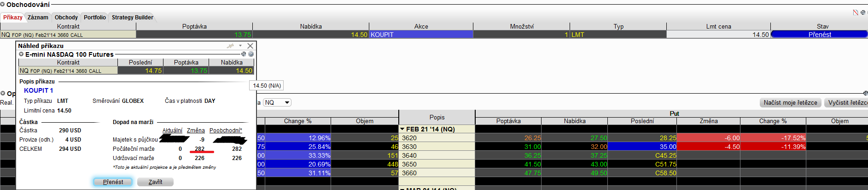
Task: Click the put ask 32.00 for strike 3630
Action: click(x=575, y=147)
